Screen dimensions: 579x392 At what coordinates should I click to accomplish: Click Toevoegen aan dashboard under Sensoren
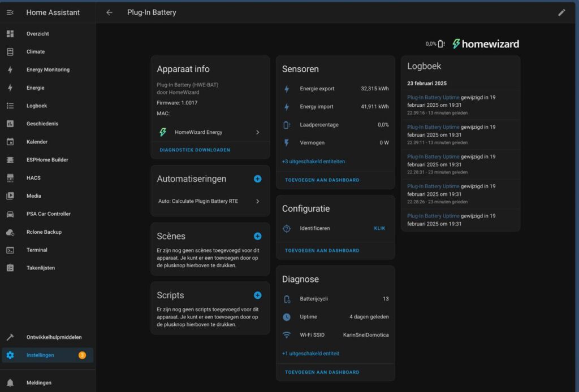(x=322, y=180)
